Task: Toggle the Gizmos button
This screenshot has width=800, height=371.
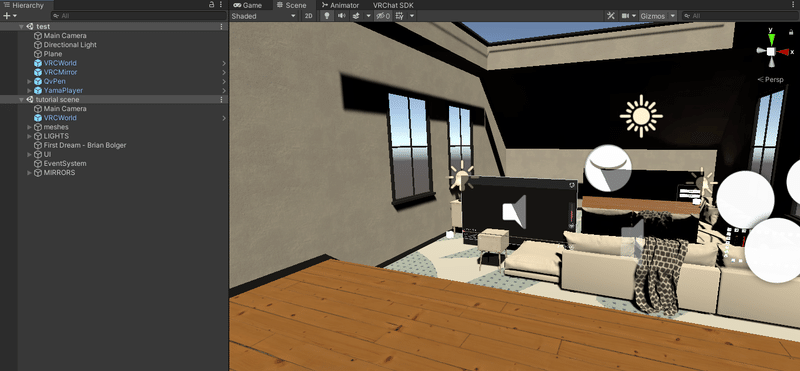Action: [653, 16]
